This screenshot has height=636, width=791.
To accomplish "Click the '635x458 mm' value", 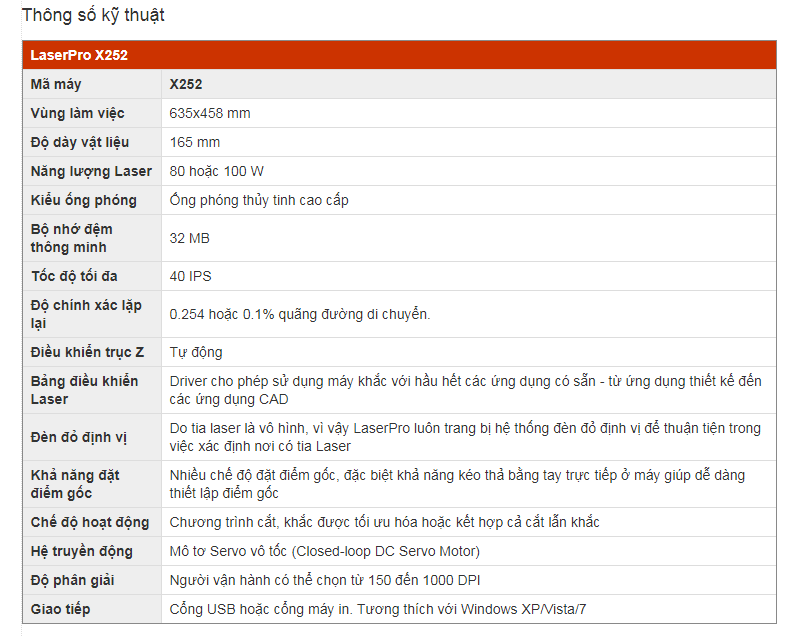I will click(x=210, y=113).
